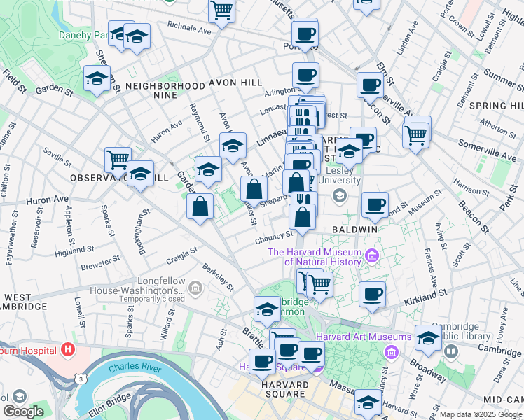
Task: Select the shopping bag marker above Chauncy St
Action: [x=302, y=219]
